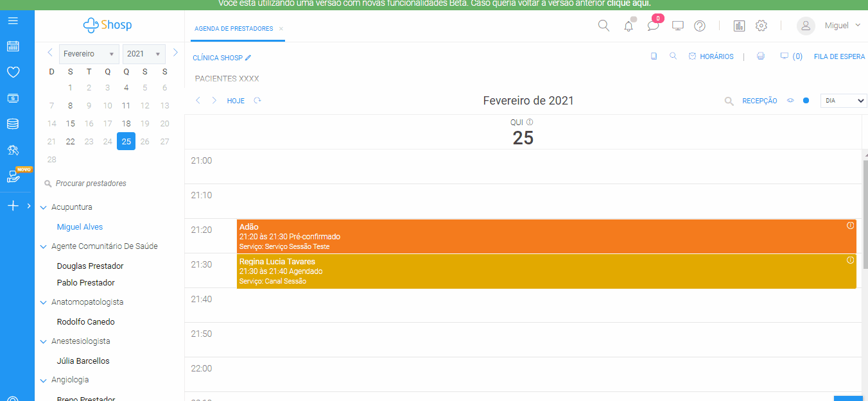Open FILA DE ESPERA
The height and width of the screenshot is (401, 868).
click(839, 56)
